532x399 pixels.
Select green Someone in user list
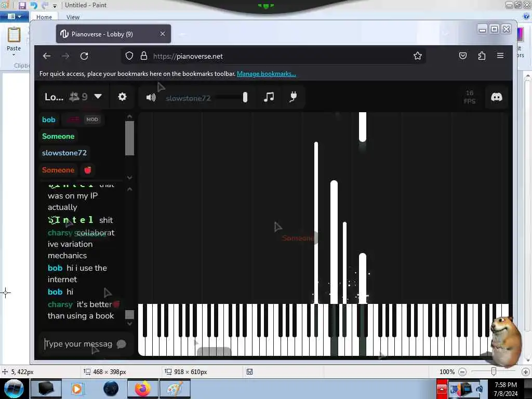pyautogui.click(x=58, y=137)
